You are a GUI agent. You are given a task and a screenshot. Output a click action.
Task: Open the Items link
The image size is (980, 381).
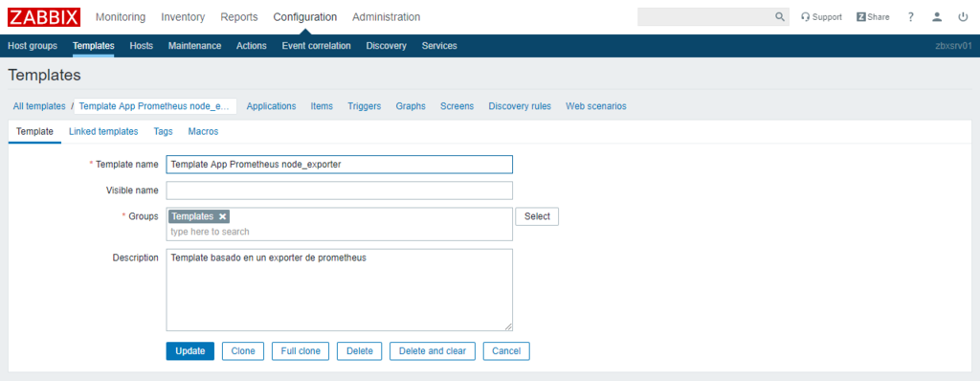[322, 106]
